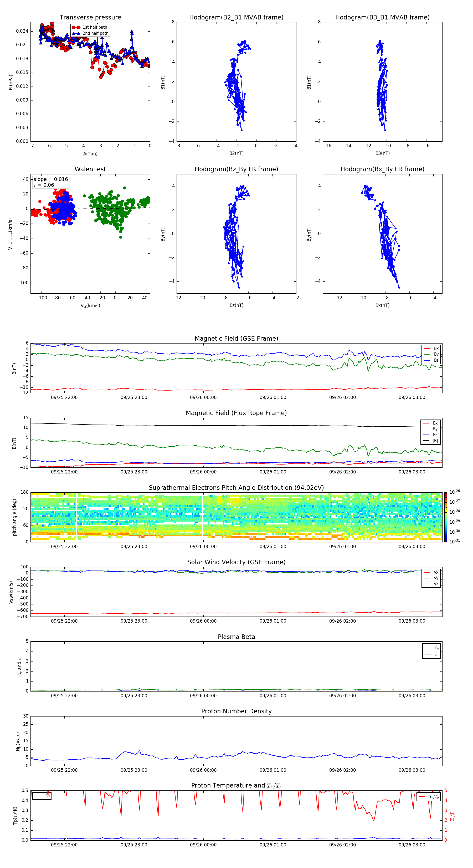Image resolution: width=473 pixels, height=868 pixels.
Task: Click the 'Hodogram(Bx_By FR frame)' title
Action: click(x=382, y=169)
